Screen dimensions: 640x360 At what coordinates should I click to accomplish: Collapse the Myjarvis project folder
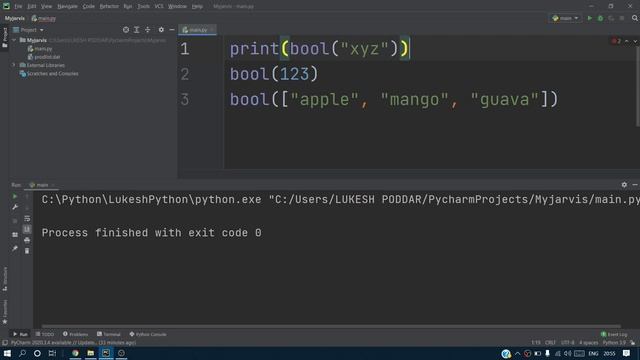(14, 40)
